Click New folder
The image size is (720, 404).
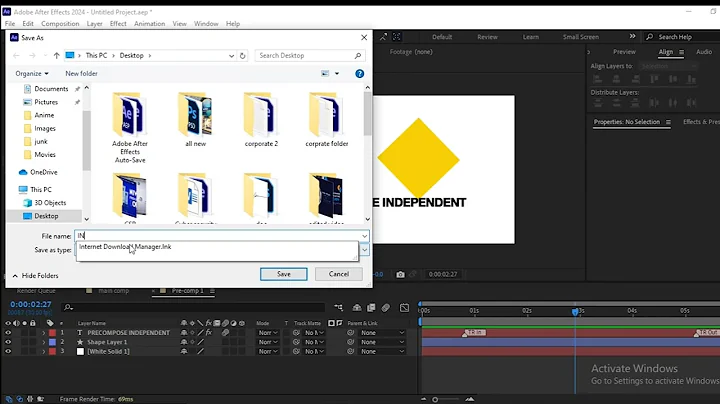(x=81, y=73)
